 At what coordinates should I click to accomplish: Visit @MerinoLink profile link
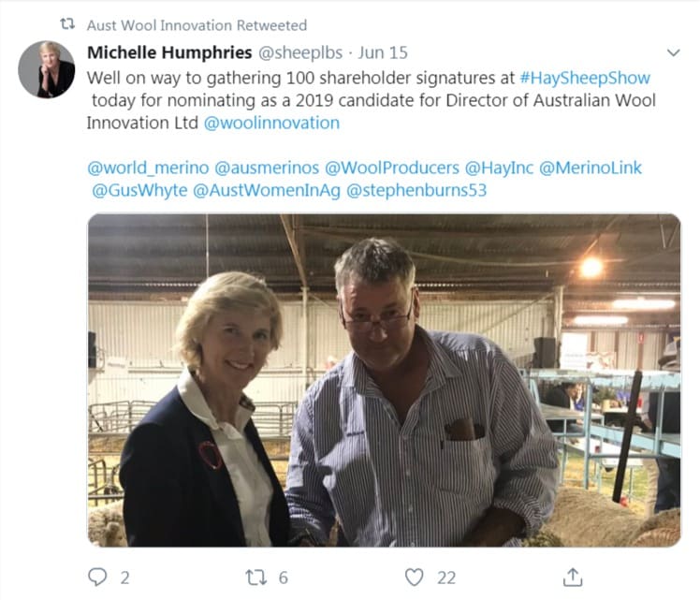click(591, 168)
